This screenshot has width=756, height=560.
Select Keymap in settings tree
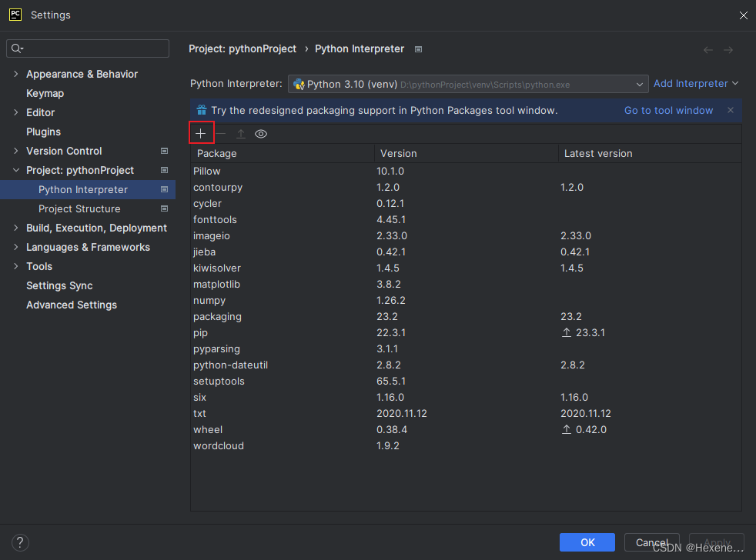45,93
